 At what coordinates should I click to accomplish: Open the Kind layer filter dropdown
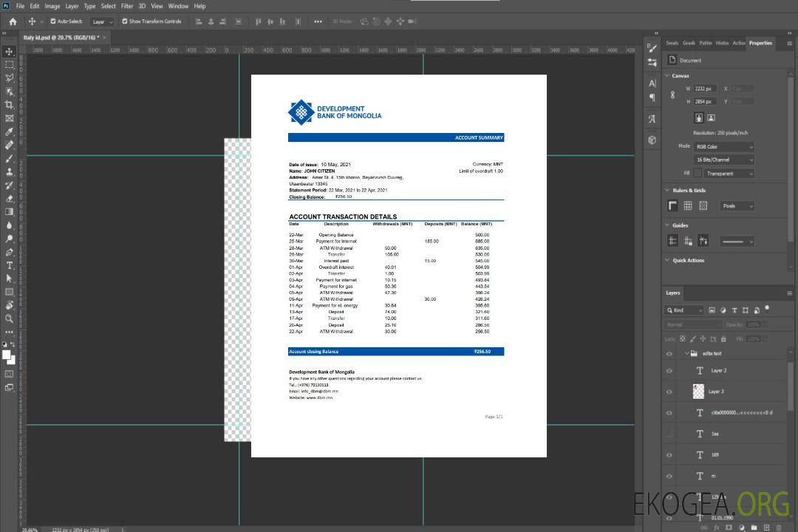(x=684, y=310)
